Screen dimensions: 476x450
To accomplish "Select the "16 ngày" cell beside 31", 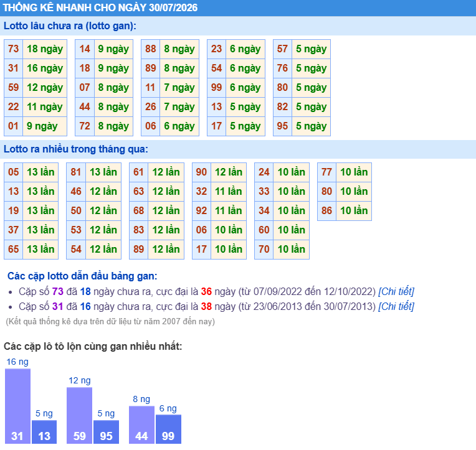I will (x=45, y=68).
